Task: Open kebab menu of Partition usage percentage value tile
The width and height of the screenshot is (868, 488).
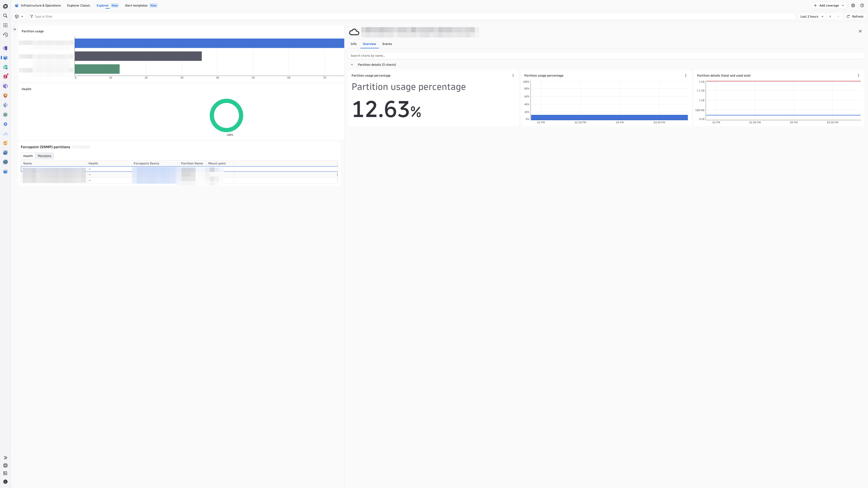Action: click(x=513, y=75)
